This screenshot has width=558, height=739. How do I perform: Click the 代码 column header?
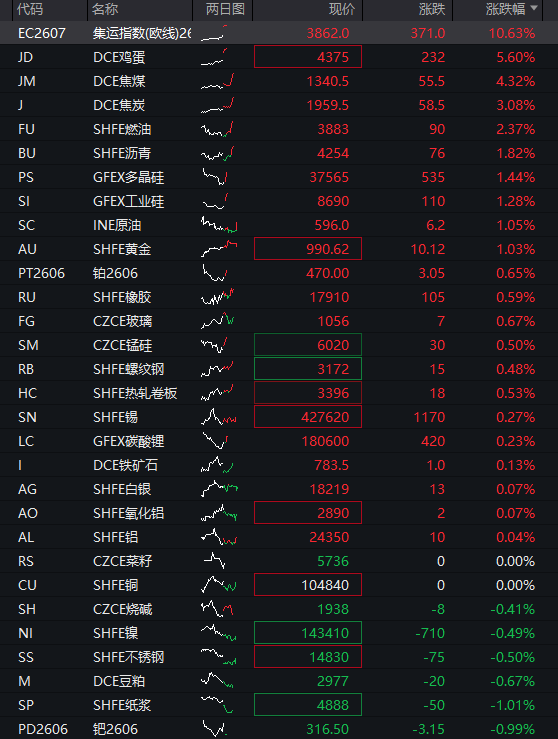click(x=30, y=9)
